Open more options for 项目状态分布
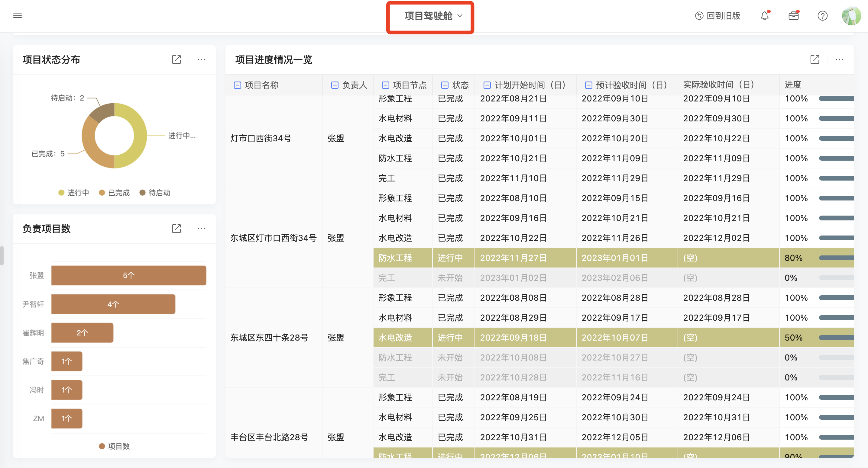This screenshot has width=868, height=468. 201,59
